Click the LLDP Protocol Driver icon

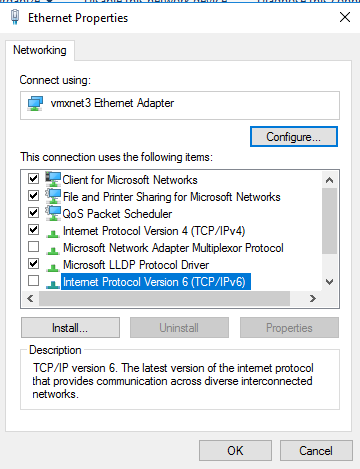click(53, 267)
